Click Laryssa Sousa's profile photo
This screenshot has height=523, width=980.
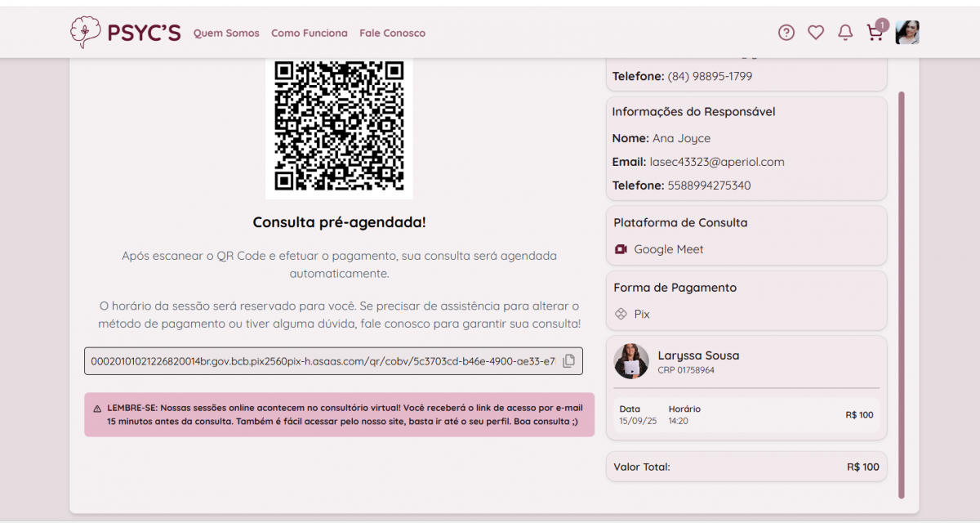(630, 361)
